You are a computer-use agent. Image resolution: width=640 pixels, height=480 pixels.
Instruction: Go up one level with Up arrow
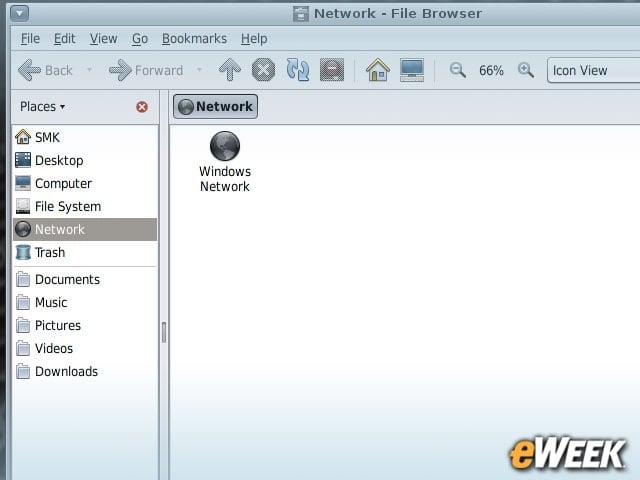tap(230, 70)
